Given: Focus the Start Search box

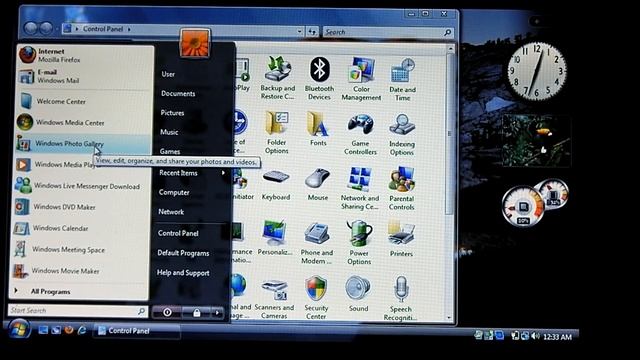Looking at the screenshot, I should [77, 311].
